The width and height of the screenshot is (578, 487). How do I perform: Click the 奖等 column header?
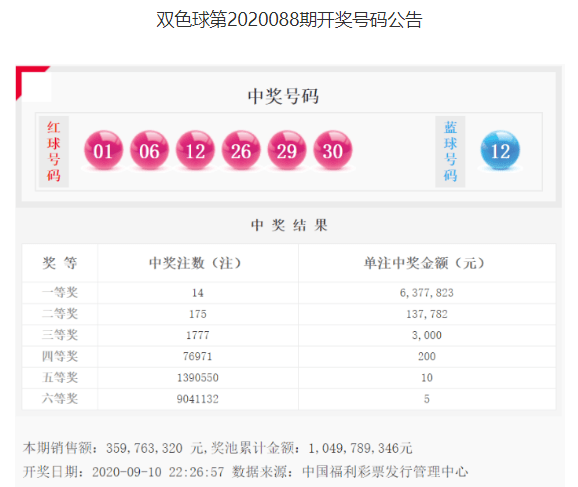click(x=60, y=263)
